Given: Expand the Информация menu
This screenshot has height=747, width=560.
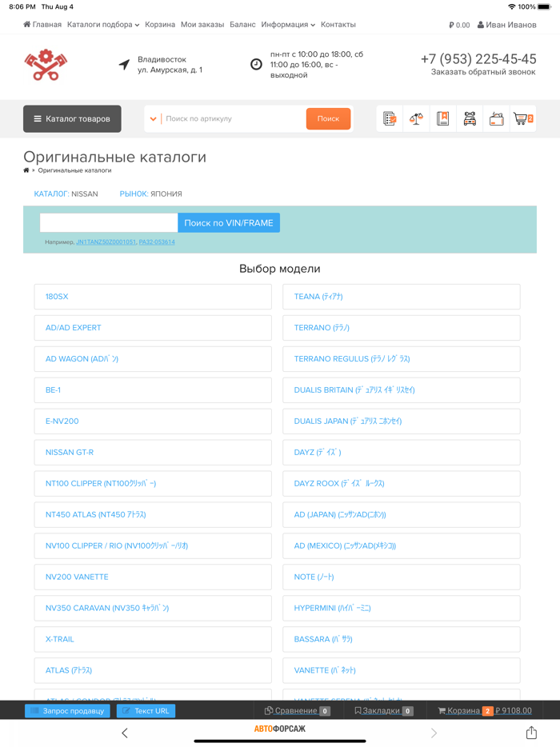Looking at the screenshot, I should [288, 25].
